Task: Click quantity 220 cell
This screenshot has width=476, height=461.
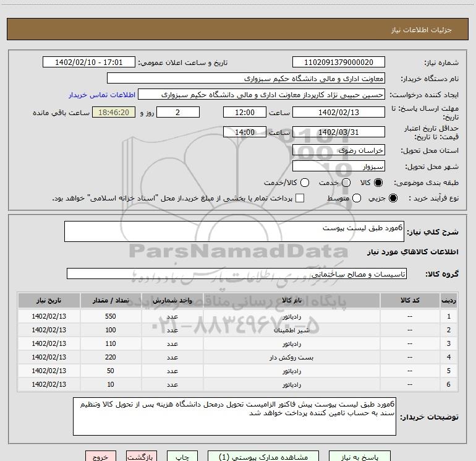Action: tap(111, 357)
